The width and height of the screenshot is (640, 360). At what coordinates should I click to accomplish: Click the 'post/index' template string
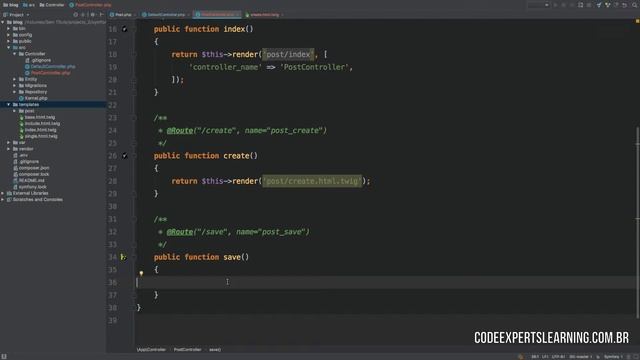click(288, 54)
